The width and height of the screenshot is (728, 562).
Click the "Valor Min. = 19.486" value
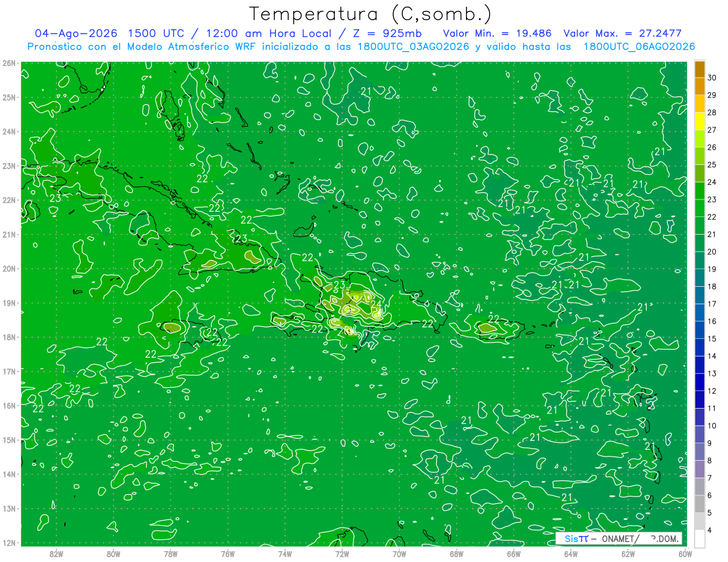[x=497, y=33]
